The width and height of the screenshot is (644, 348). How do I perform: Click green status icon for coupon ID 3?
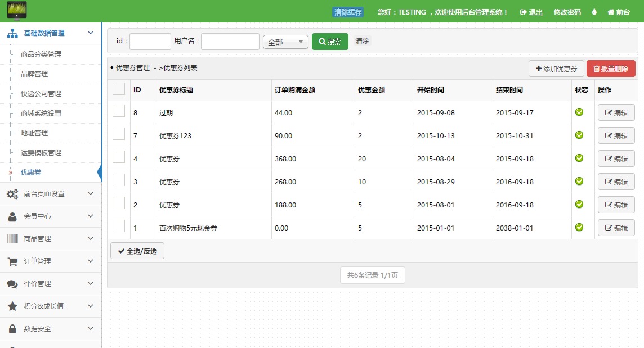pos(579,181)
